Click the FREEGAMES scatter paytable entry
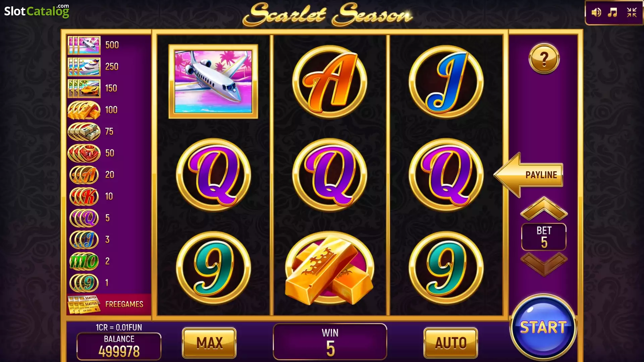The height and width of the screenshot is (362, 644). click(109, 304)
